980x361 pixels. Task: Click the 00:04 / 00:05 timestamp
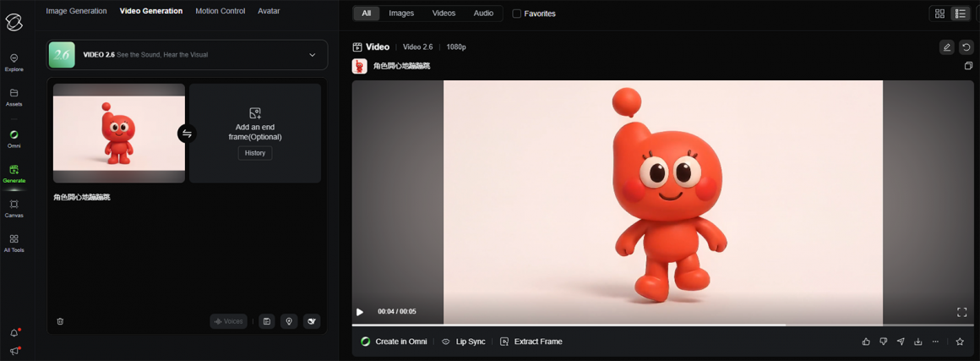pyautogui.click(x=397, y=312)
